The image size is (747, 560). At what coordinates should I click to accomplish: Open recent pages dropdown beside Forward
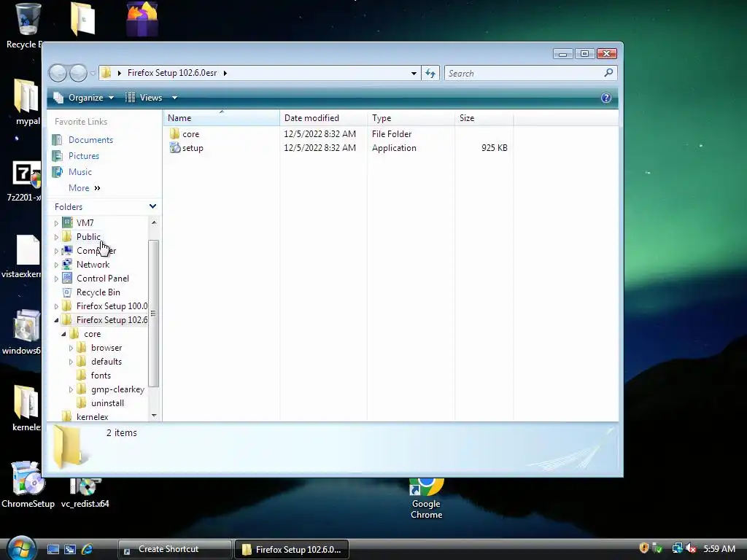coord(93,74)
